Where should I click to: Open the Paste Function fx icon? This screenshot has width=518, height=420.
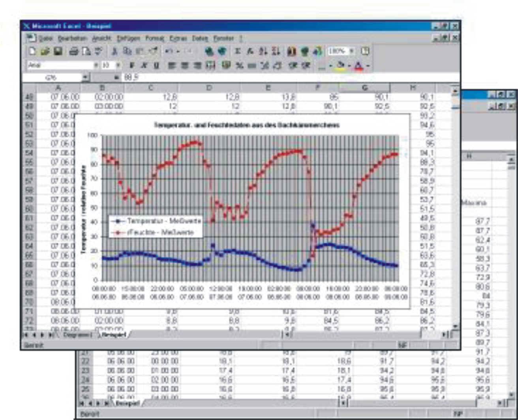click(x=250, y=51)
